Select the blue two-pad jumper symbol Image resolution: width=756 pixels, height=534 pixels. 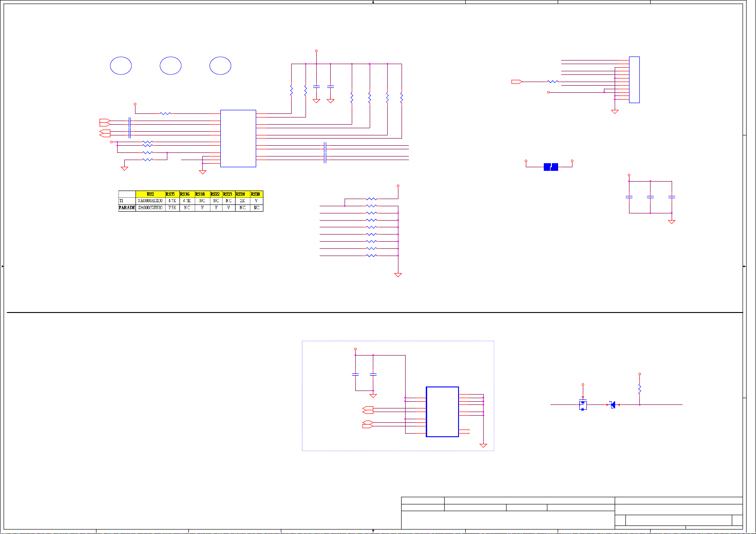pos(551,167)
